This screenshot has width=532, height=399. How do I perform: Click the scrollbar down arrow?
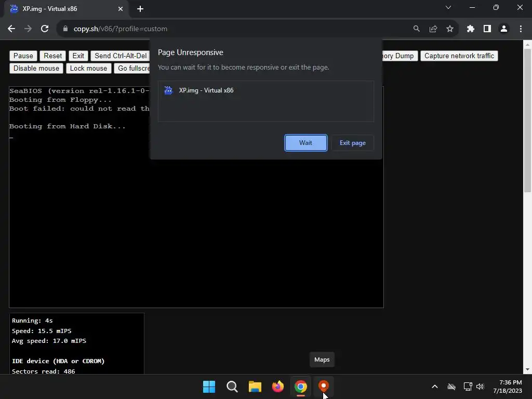527,369
